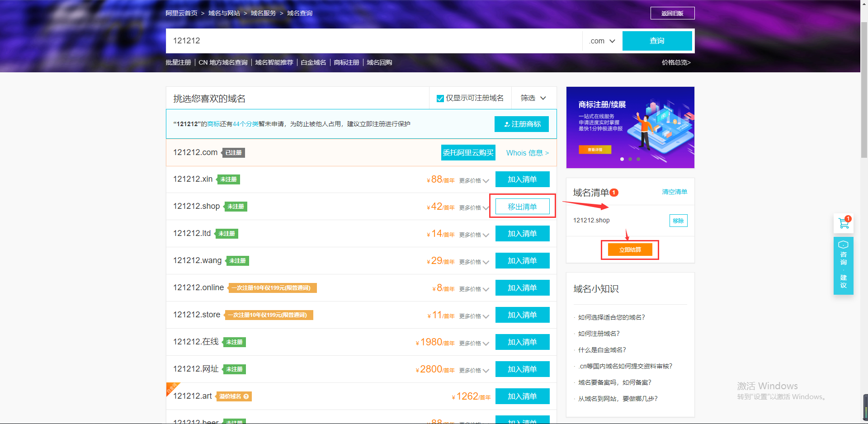Expand more prices for 121212.wang
Viewport: 868px width, 424px height.
click(x=474, y=262)
